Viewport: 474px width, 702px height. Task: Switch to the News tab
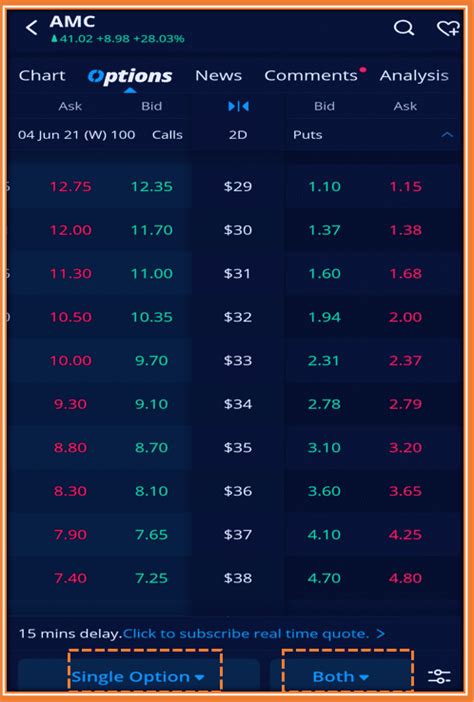point(218,75)
